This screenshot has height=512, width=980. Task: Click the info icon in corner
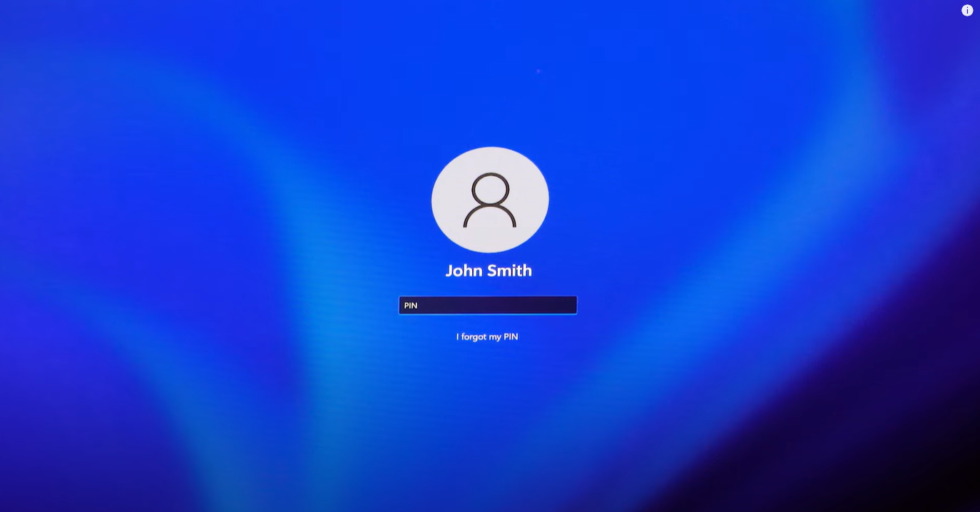pyautogui.click(x=967, y=10)
